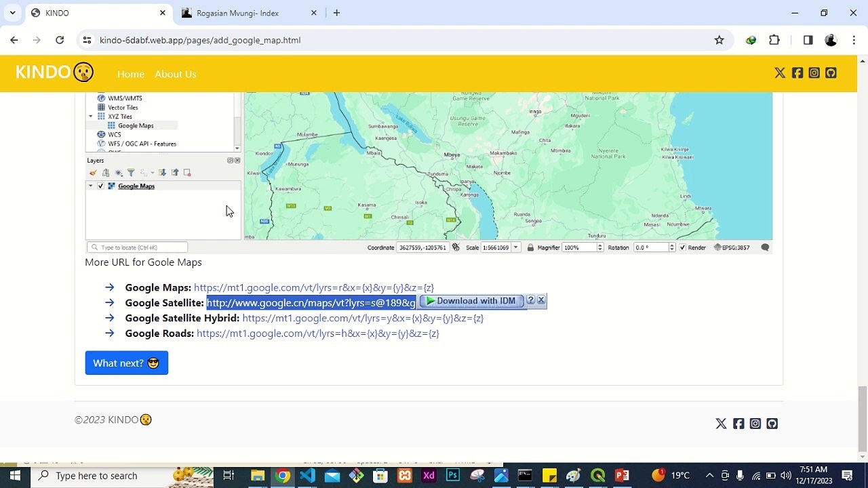The height and width of the screenshot is (488, 868).
Task: Open Visual Studio Code from taskbar
Action: pyautogui.click(x=307, y=475)
